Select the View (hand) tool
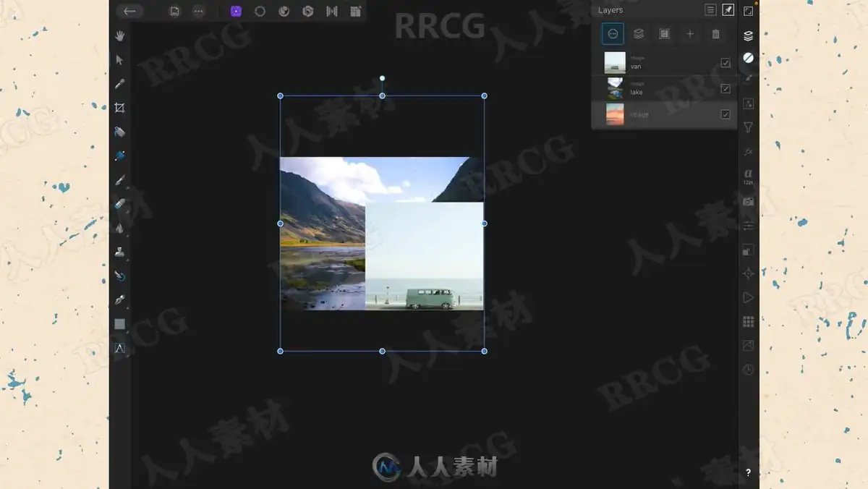This screenshot has height=489, width=868. [x=120, y=35]
